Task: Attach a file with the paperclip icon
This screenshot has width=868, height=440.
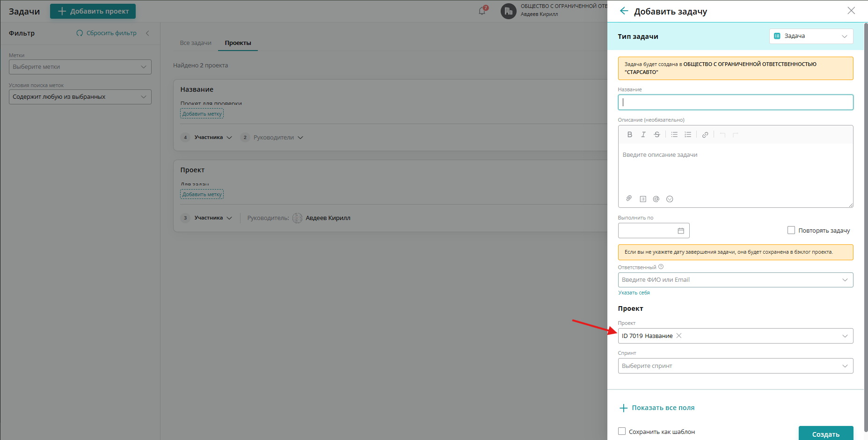Action: point(629,198)
